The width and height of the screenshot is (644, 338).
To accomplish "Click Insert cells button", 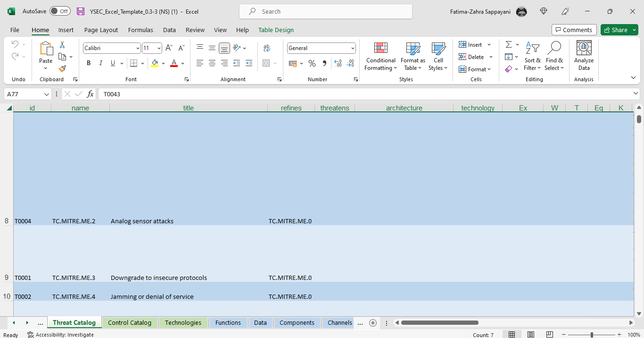I will [475, 44].
